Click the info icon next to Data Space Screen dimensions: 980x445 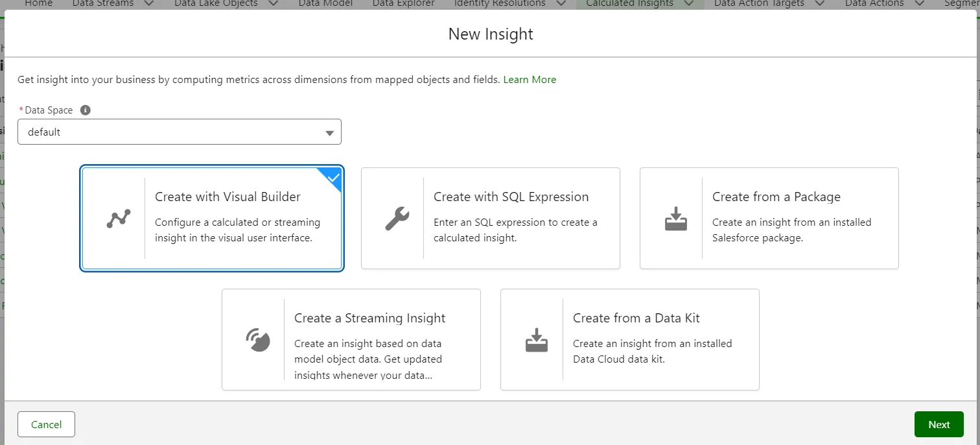(x=85, y=110)
